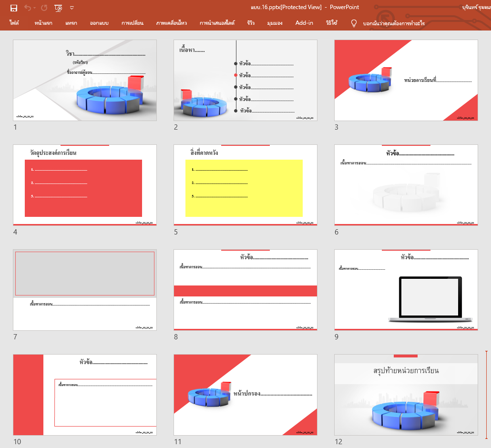Click the Redo icon in title bar

click(44, 8)
